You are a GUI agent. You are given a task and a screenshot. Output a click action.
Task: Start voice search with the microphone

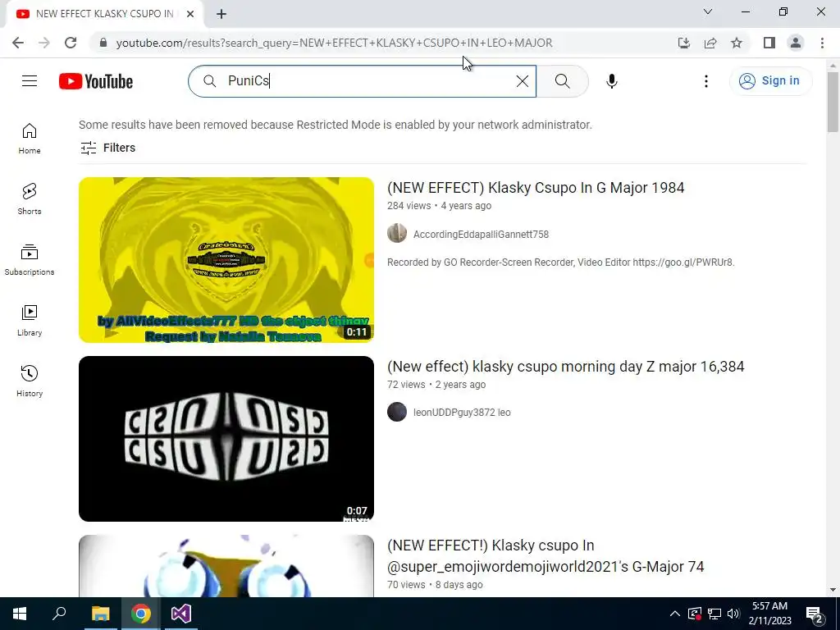click(x=612, y=81)
